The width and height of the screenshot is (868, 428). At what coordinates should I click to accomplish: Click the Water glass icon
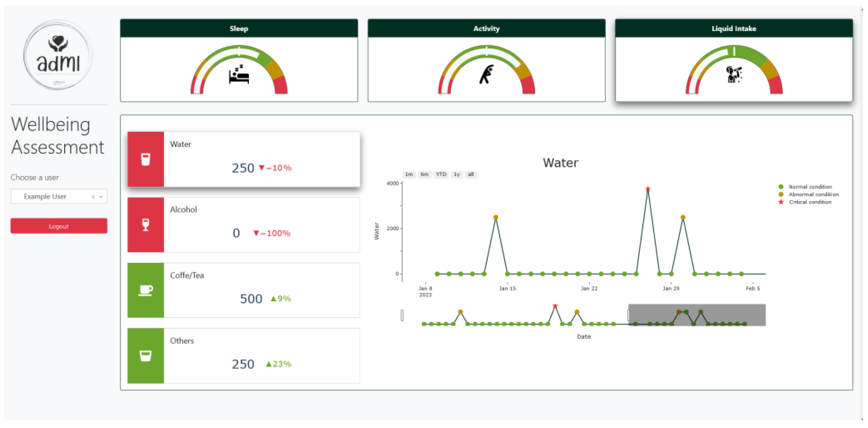tap(145, 159)
